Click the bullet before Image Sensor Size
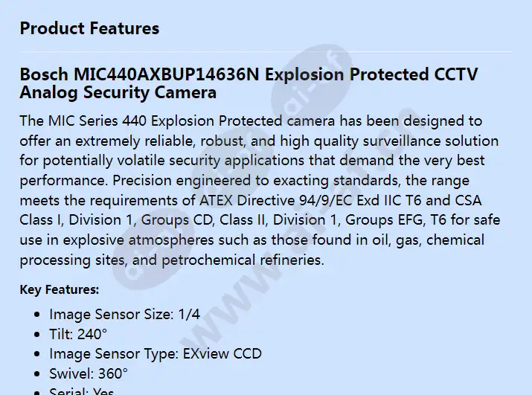The width and height of the screenshot is (532, 395). [37, 315]
